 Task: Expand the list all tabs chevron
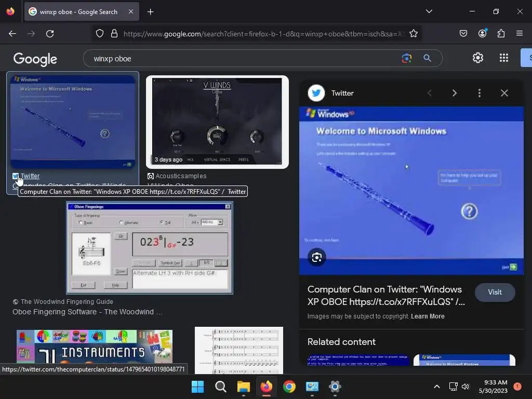pyautogui.click(x=429, y=11)
